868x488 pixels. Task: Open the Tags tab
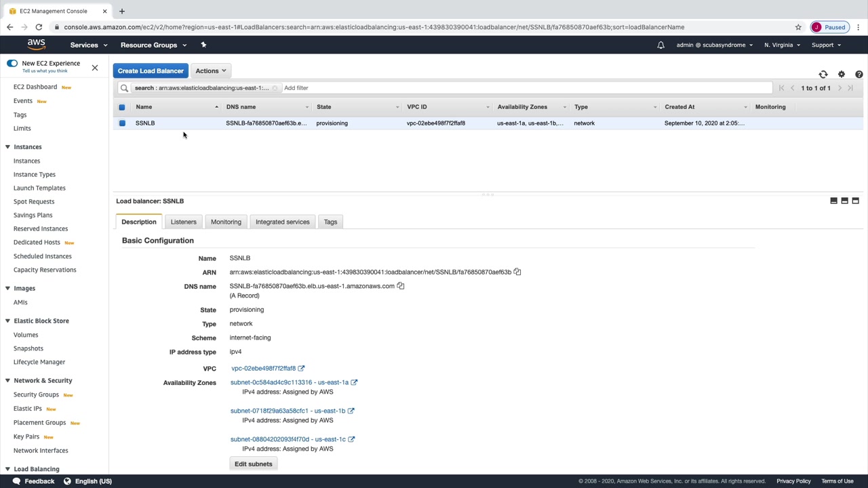330,222
